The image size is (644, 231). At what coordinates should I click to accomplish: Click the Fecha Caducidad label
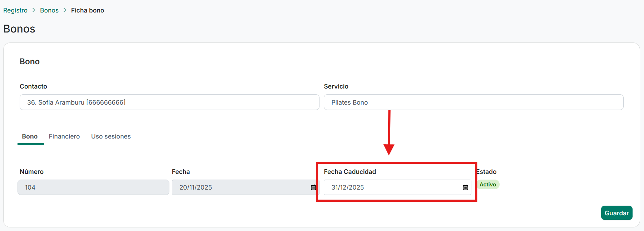point(350,172)
